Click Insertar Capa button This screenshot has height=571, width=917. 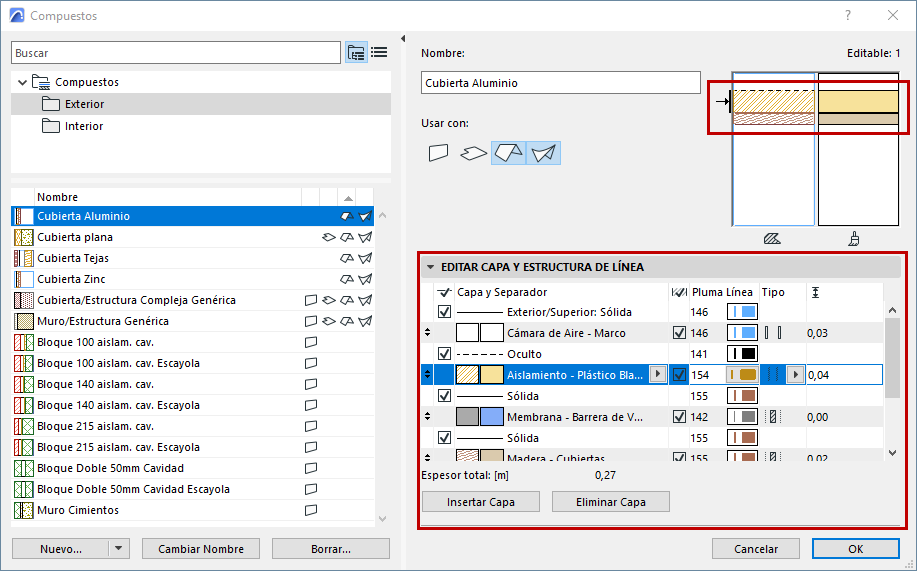point(481,502)
